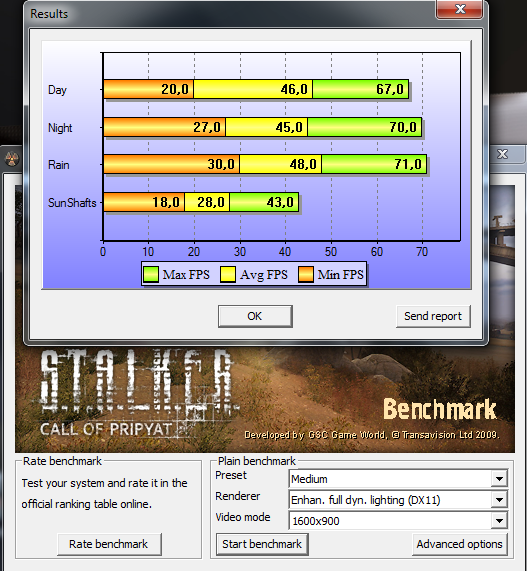
Task: Click the SunShafts min FPS bar 18,0
Action: click(x=144, y=202)
